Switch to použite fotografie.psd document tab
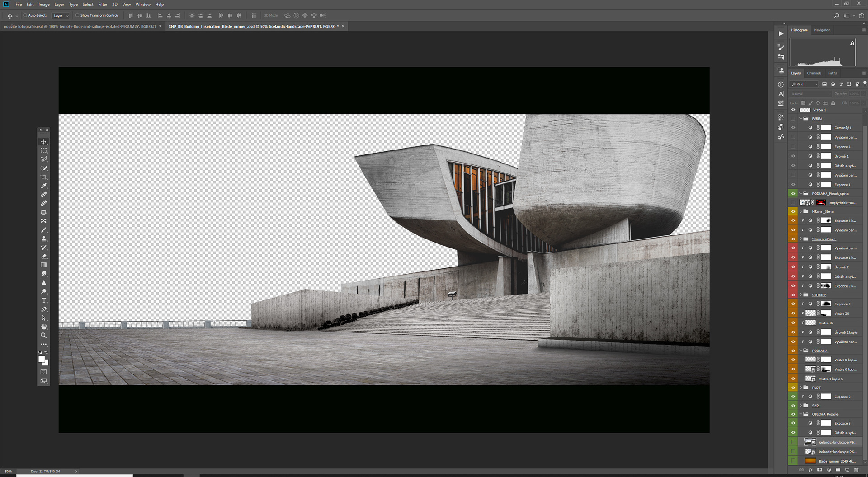868x477 pixels. coord(80,27)
